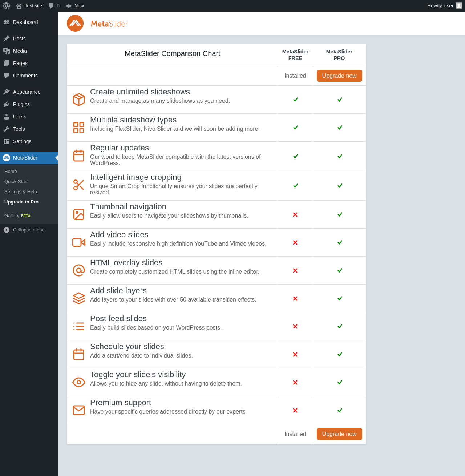Open the Howdy, user account menu
Viewport: 465px width, 476px height.
click(444, 6)
